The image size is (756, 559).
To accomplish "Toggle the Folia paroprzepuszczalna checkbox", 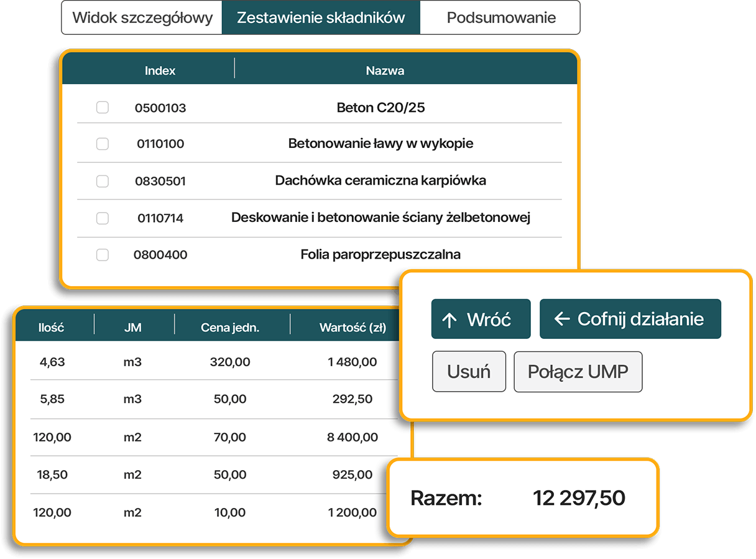I will click(x=103, y=255).
